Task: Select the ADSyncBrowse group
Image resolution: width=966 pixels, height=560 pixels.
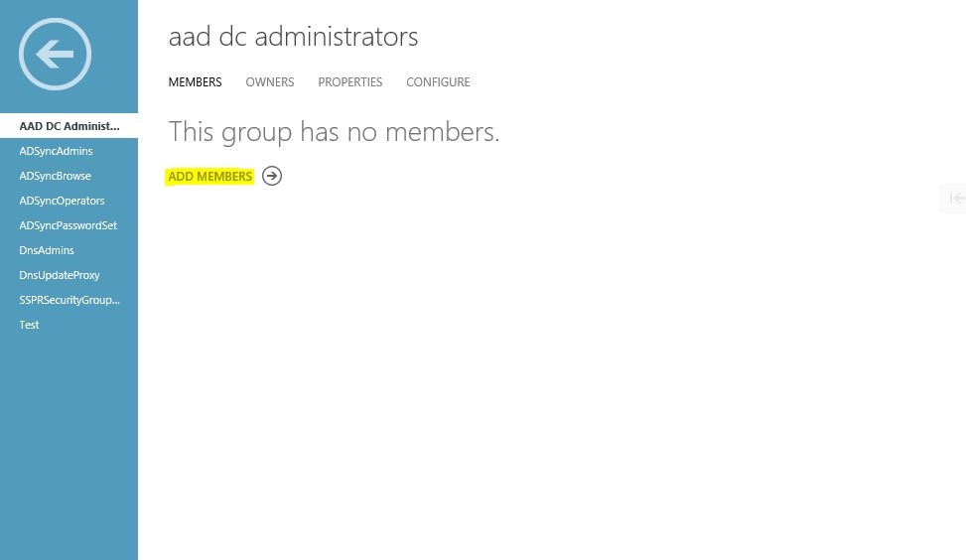Action: [x=69, y=176]
